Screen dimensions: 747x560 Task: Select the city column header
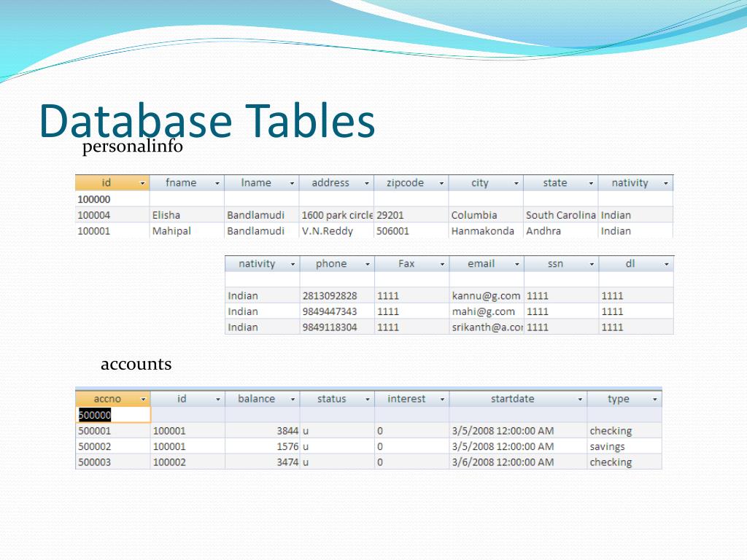[x=486, y=183]
